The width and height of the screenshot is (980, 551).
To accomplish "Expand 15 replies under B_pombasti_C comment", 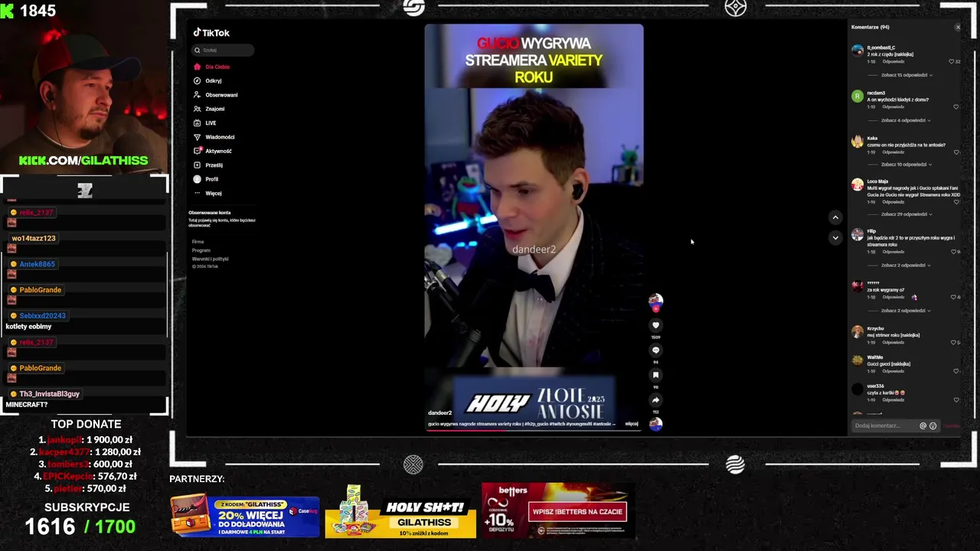I will (x=906, y=75).
